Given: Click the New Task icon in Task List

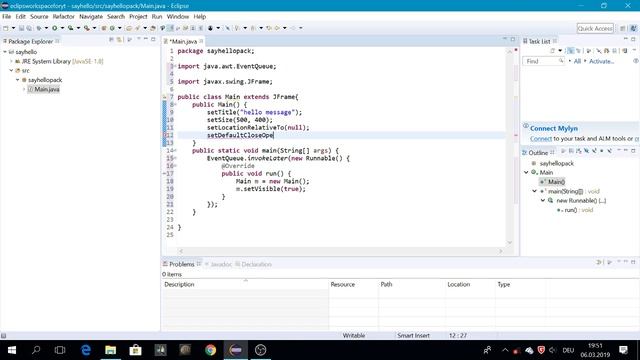Looking at the screenshot, I should pyautogui.click(x=553, y=51).
